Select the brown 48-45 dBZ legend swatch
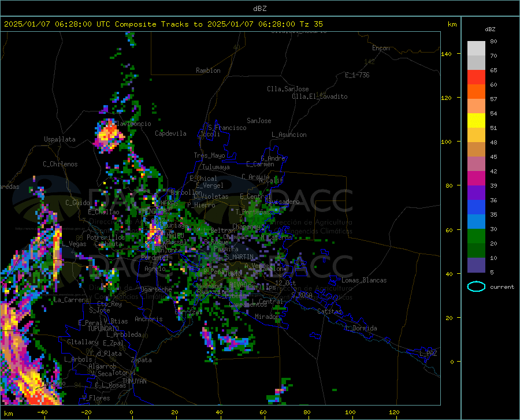The width and height of the screenshot is (520, 420). point(476,150)
